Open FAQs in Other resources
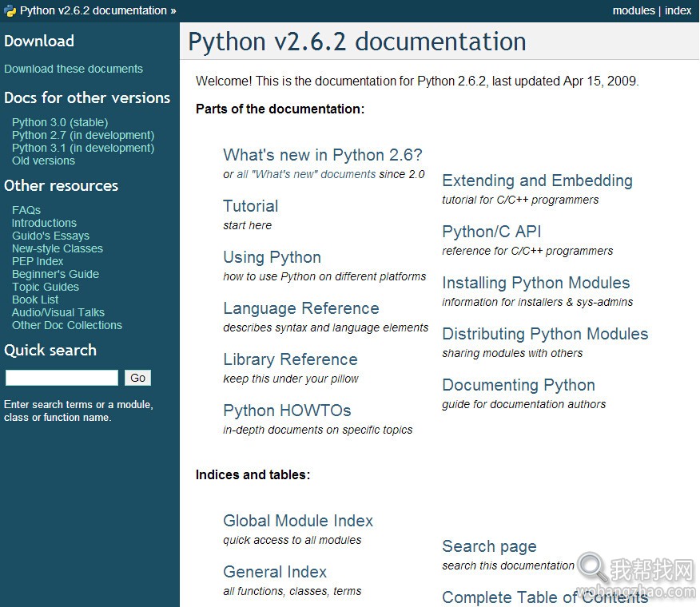 click(26, 210)
